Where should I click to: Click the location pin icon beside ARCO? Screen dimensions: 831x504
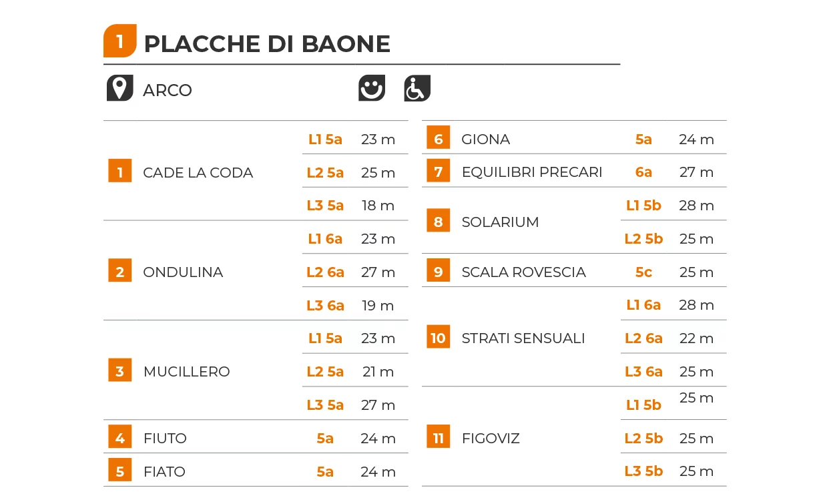tap(119, 88)
